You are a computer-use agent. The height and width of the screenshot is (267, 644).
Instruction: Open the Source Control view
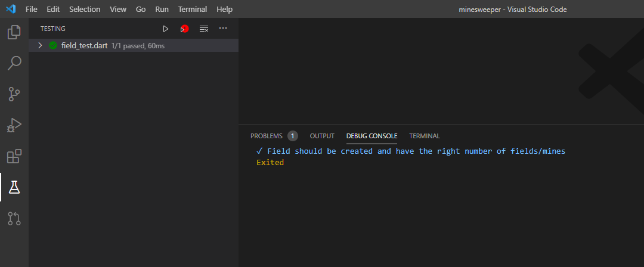(14, 94)
